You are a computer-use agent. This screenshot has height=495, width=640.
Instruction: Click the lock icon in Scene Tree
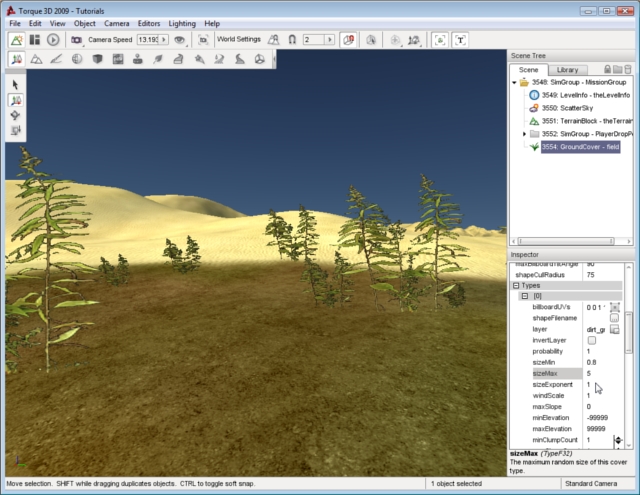point(607,69)
